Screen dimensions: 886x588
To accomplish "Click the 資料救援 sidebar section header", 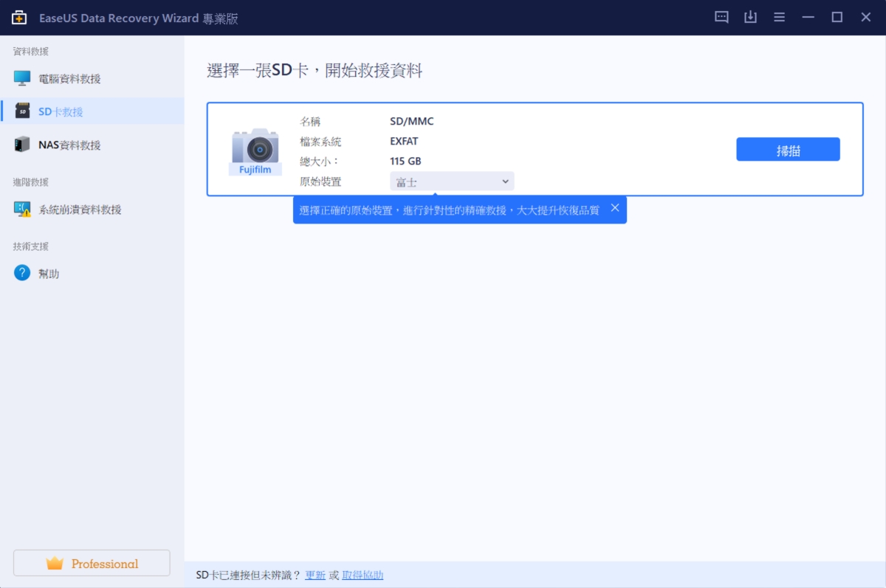I will (x=30, y=52).
